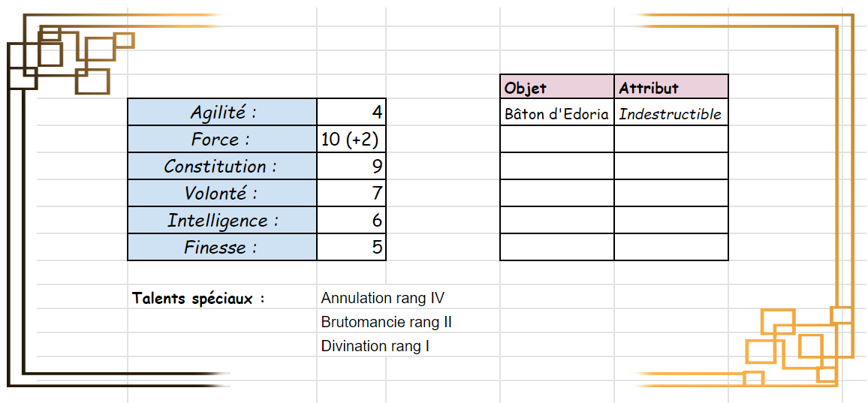Click the Intelligence value cell containing 6
Screen dimensions: 868x403
[x=351, y=221]
